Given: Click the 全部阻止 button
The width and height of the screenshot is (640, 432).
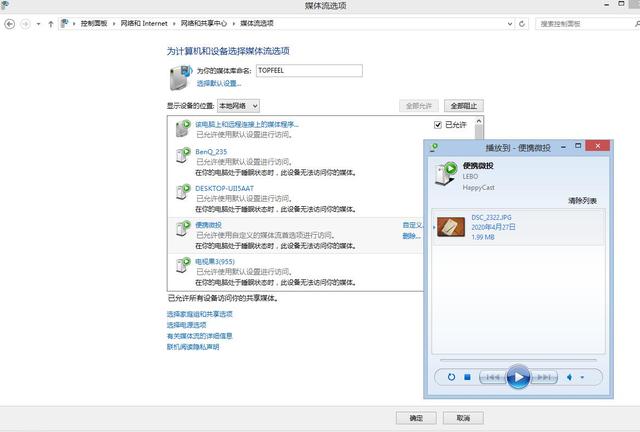Looking at the screenshot, I should tap(464, 106).
